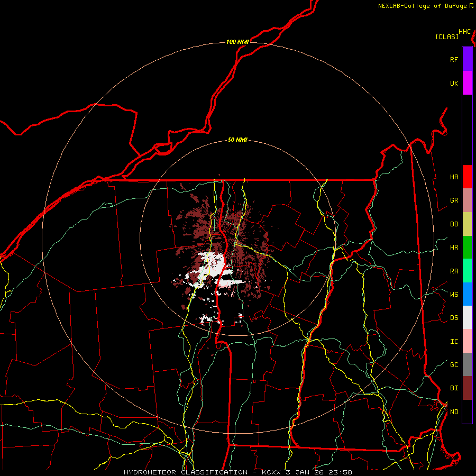The width and height of the screenshot is (476, 476).
Task: Click the RA legend label
Action: (454, 271)
